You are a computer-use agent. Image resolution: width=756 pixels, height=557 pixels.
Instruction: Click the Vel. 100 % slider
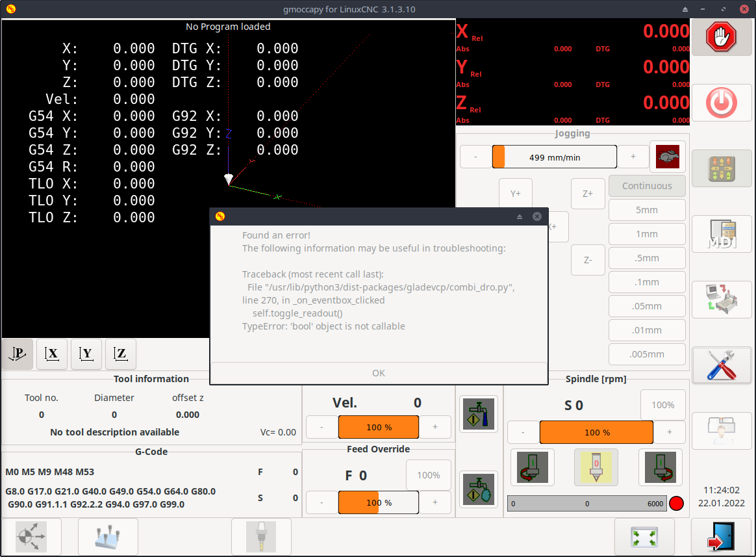pyautogui.click(x=379, y=427)
